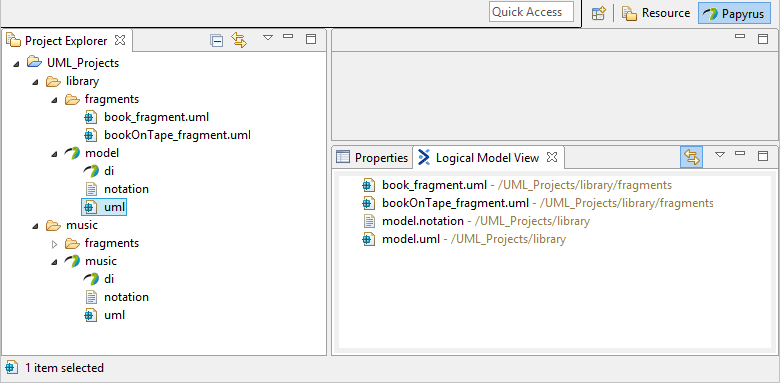Image resolution: width=780 pixels, height=383 pixels.
Task: Select model.notation entry in Logical Model View
Action: (486, 221)
